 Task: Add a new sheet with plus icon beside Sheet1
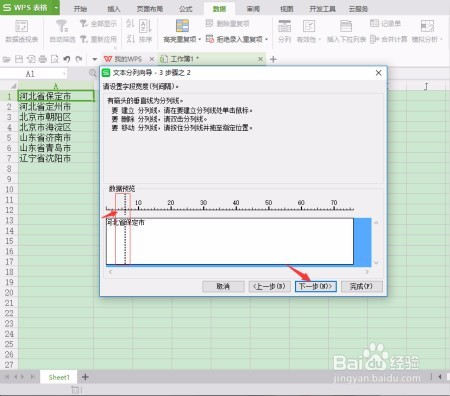tap(85, 377)
